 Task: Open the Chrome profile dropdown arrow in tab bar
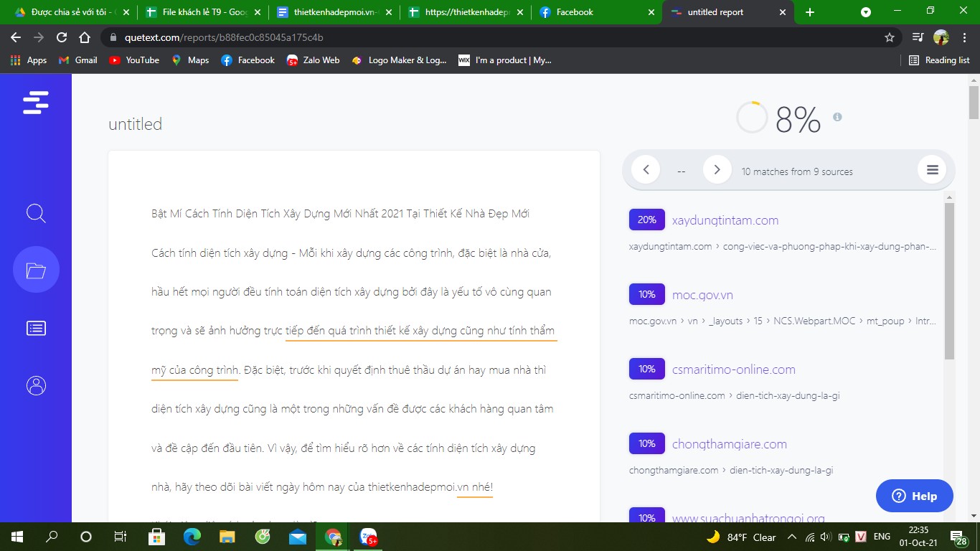866,12
